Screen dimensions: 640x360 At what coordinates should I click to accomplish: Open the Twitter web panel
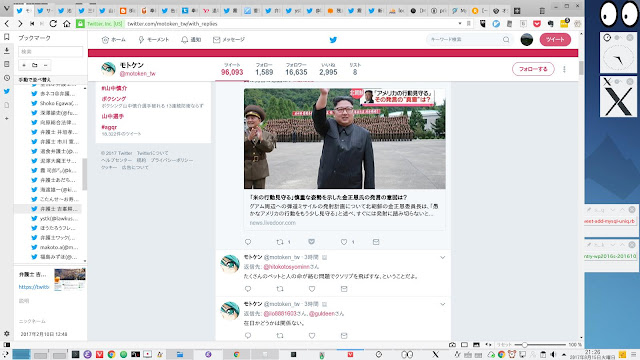pyautogui.click(x=7, y=91)
